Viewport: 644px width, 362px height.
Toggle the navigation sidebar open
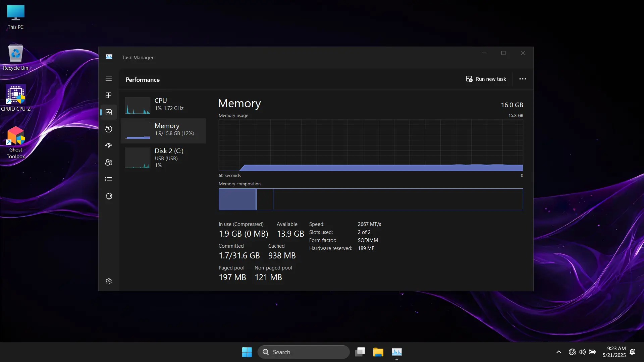tap(109, 79)
